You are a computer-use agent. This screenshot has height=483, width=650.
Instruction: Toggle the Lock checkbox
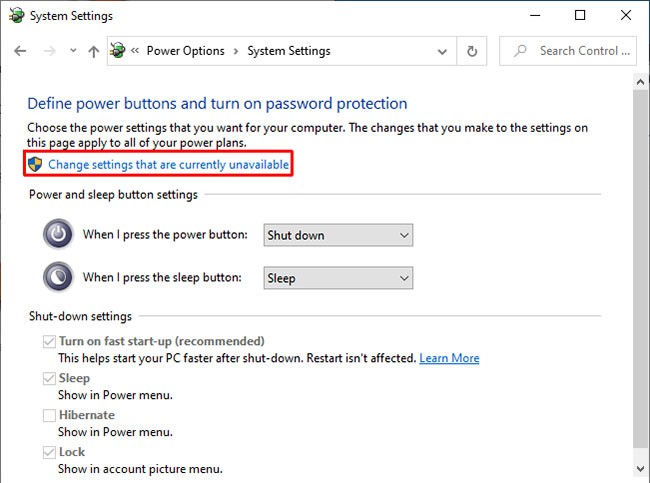[49, 453]
